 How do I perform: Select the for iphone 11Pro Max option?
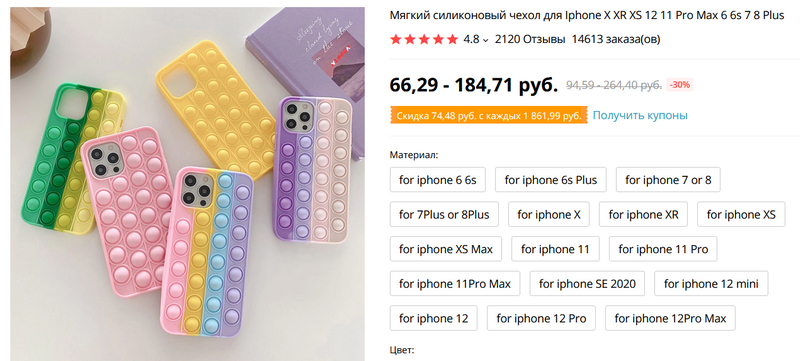click(455, 284)
